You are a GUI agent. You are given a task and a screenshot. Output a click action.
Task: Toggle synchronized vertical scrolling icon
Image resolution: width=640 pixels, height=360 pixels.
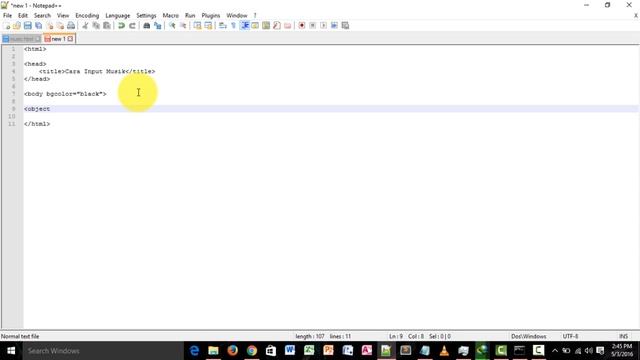[198, 26]
